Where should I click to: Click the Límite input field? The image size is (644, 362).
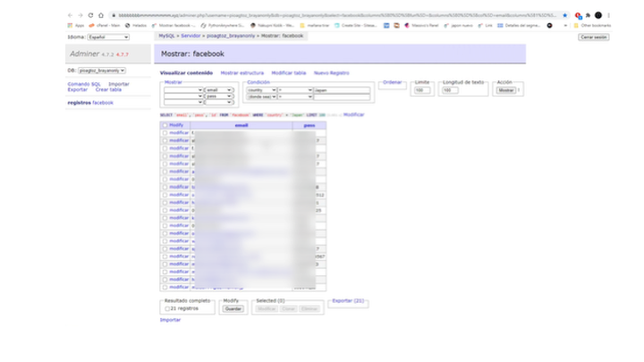tap(422, 90)
